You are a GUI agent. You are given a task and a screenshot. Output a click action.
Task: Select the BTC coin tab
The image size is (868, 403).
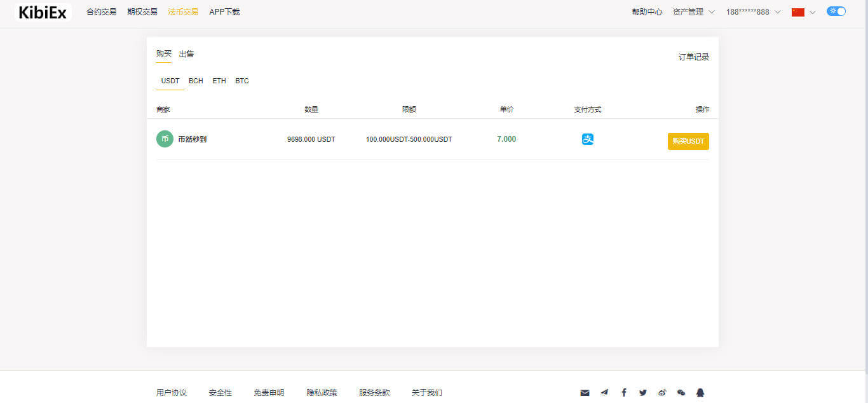click(242, 81)
